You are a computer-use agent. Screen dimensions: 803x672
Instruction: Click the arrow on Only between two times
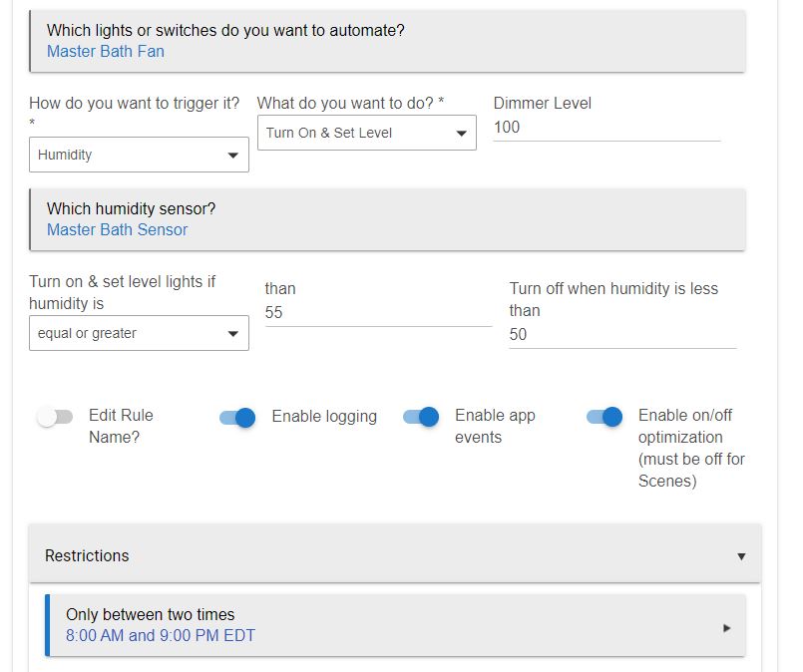(727, 628)
